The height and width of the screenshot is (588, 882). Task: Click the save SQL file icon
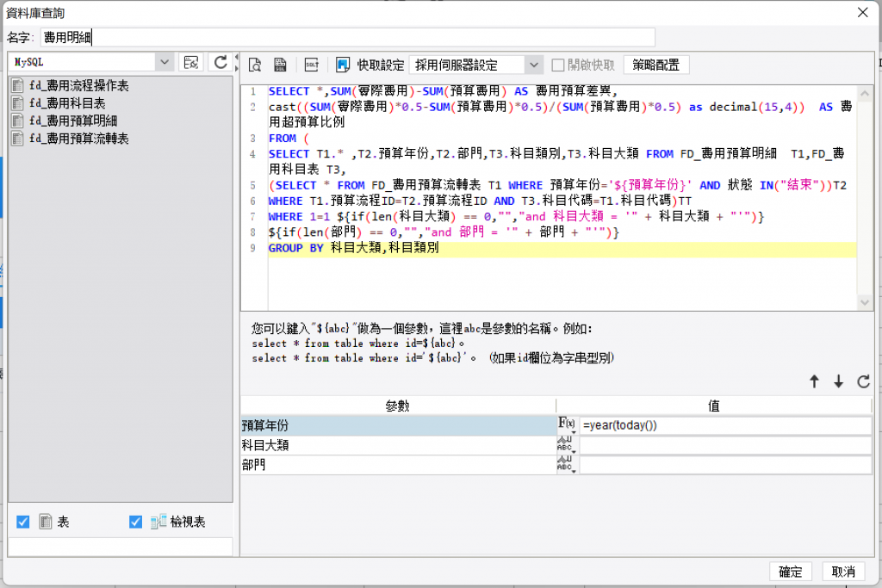click(280, 65)
